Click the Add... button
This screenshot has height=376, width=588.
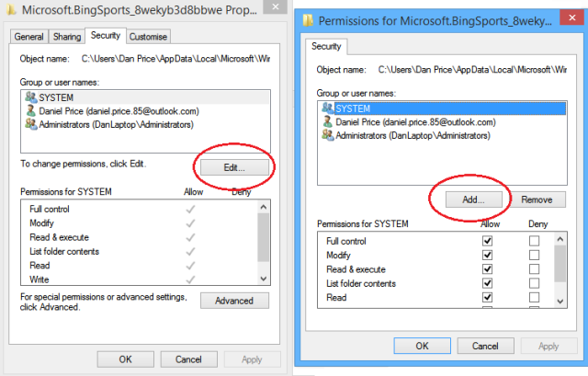[474, 199]
